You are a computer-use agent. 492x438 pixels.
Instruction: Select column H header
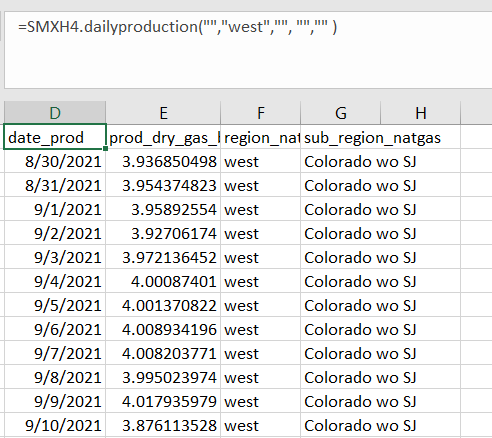coord(420,113)
